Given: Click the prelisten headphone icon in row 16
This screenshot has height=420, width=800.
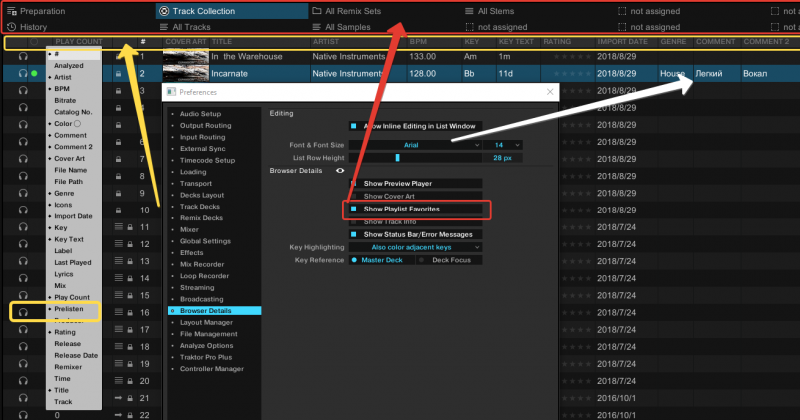Looking at the screenshot, I should tap(23, 312).
